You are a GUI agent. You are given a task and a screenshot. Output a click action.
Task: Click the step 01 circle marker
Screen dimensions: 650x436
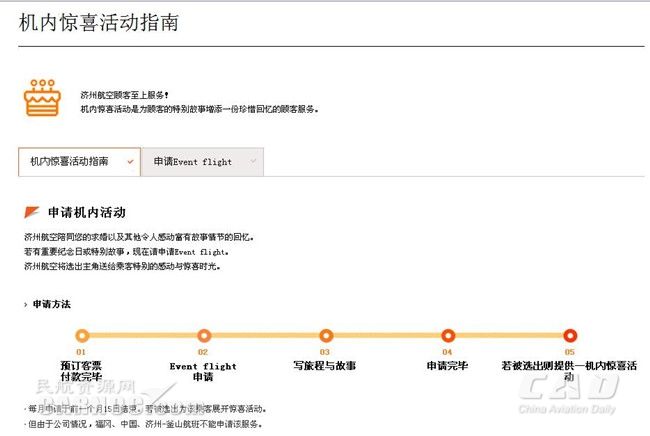(x=82, y=336)
